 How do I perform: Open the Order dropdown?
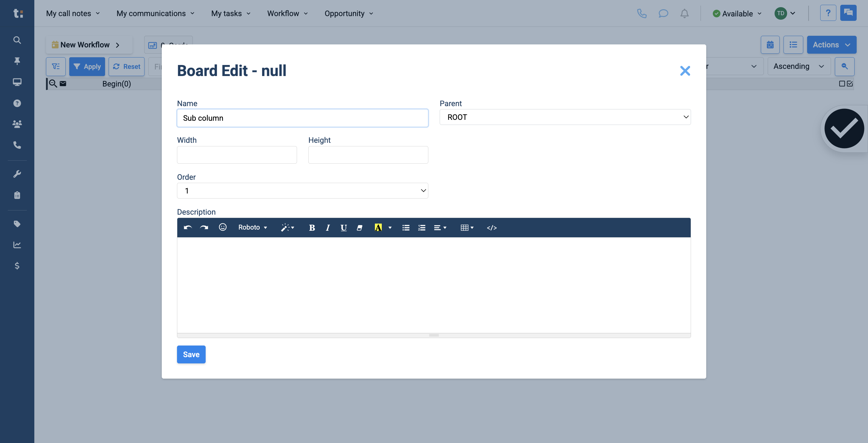pyautogui.click(x=302, y=190)
